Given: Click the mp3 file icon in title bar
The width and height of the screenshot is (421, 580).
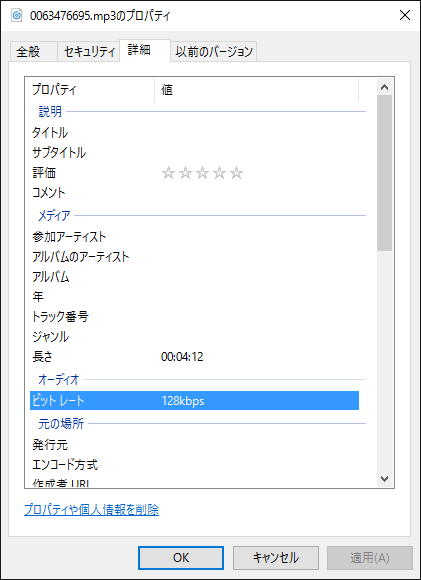Looking at the screenshot, I should click(17, 16).
